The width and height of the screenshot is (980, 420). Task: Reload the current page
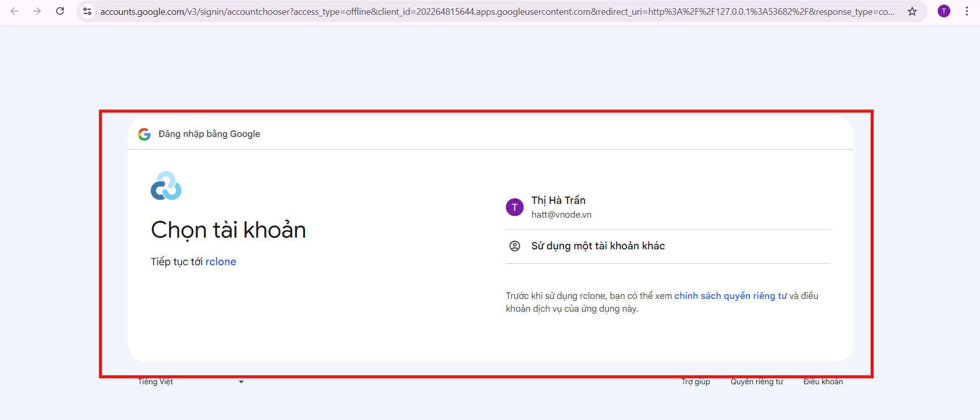[x=60, y=11]
